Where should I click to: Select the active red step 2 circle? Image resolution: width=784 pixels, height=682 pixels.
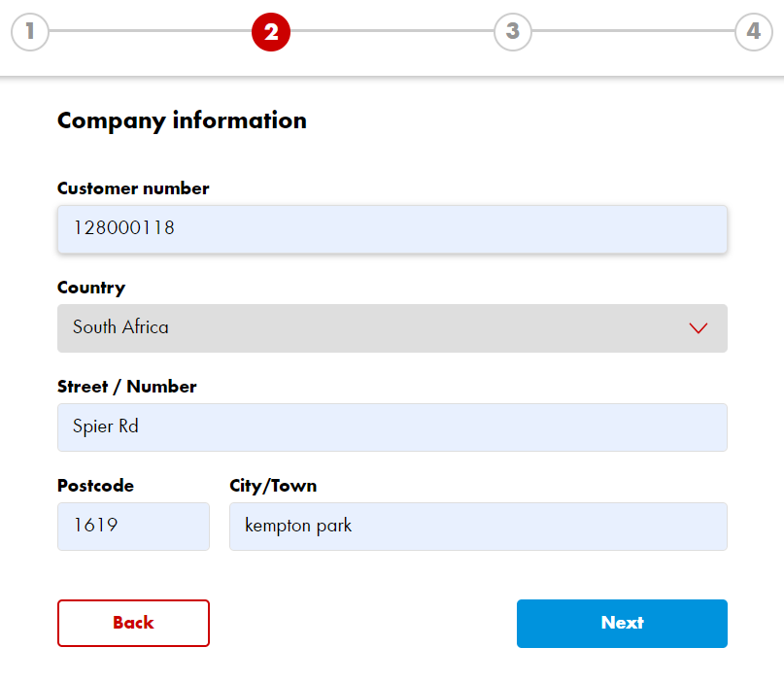pos(271,32)
